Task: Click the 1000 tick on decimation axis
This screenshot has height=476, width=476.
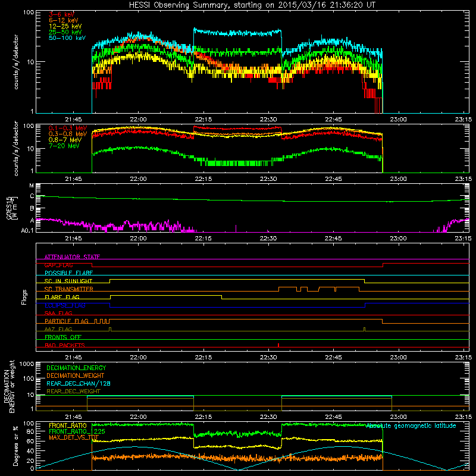Action: click(x=27, y=364)
